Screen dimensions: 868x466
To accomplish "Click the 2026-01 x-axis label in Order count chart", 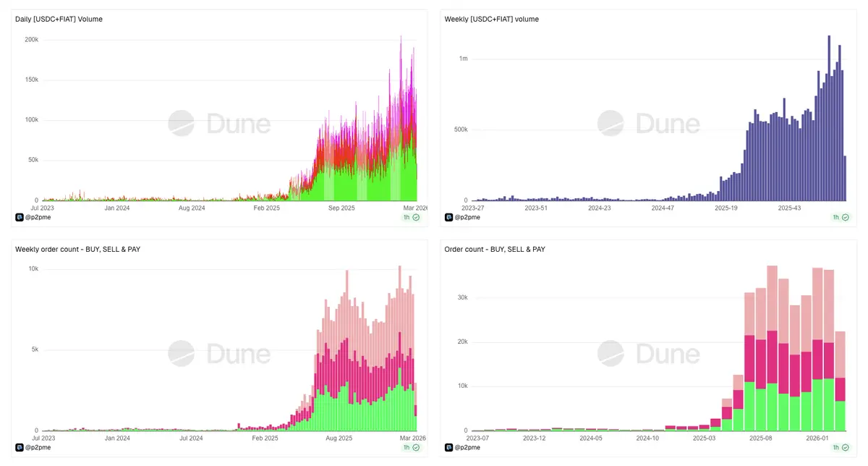I will [x=817, y=438].
